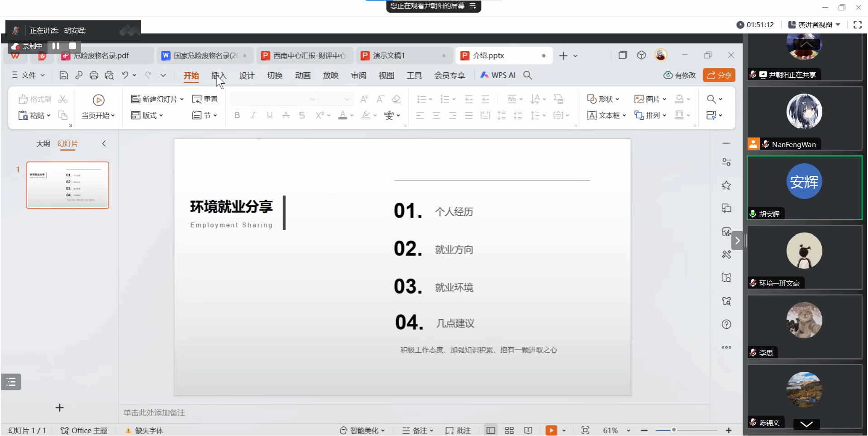Select slide 1 thumbnail in panel
Image resolution: width=868 pixels, height=436 pixels.
point(68,185)
